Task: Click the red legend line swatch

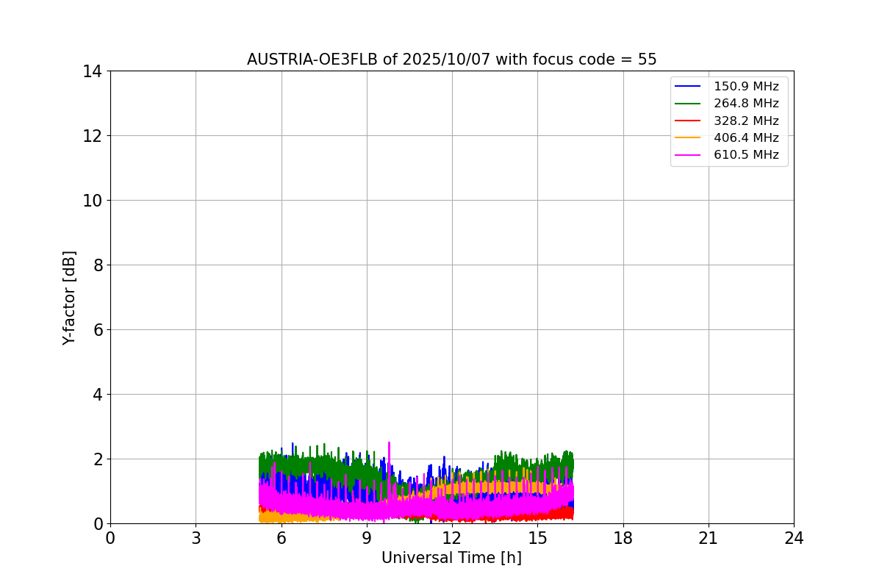Action: pyautogui.click(x=687, y=121)
